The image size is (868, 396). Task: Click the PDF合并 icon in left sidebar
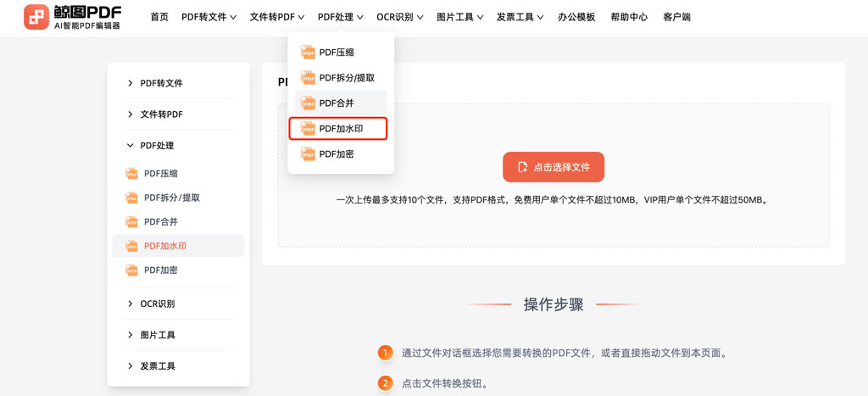131,221
